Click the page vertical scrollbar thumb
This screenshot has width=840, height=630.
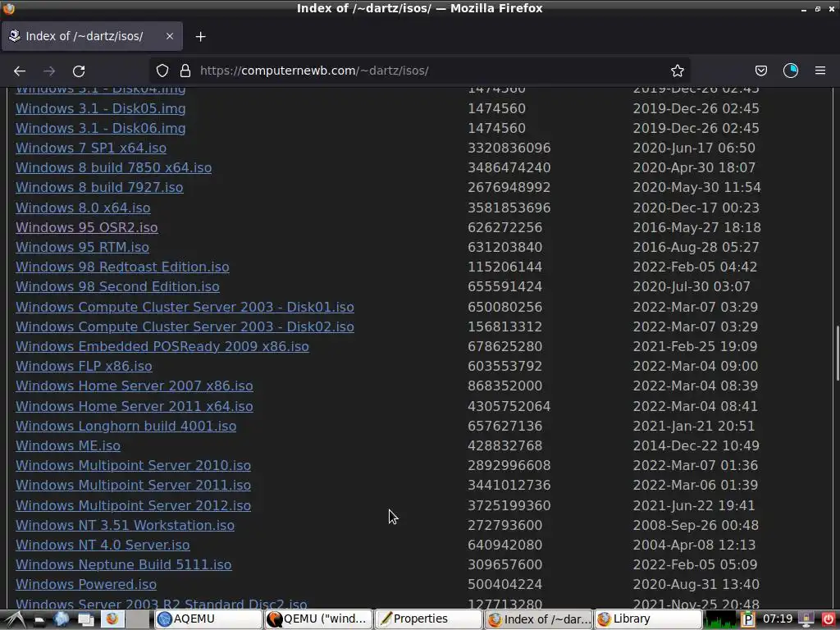click(x=837, y=354)
